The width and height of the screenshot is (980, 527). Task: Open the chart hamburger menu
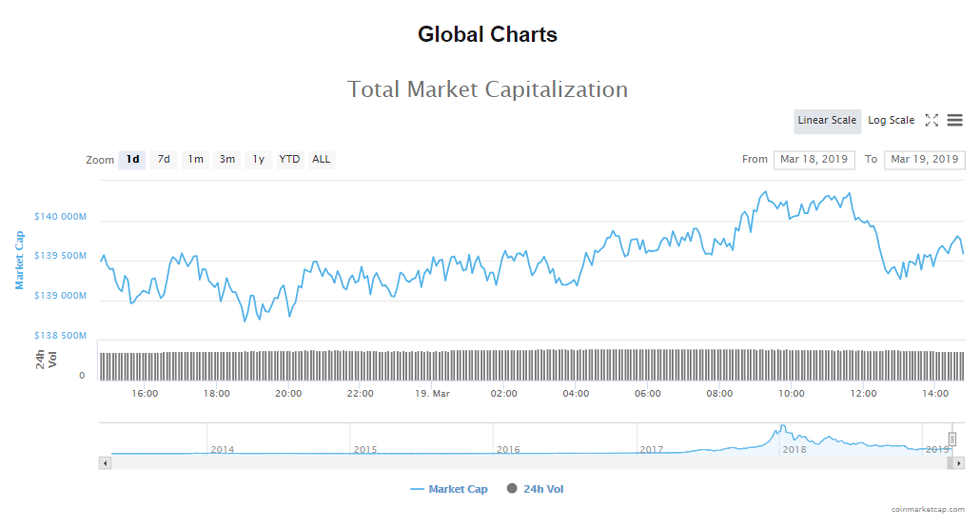(x=954, y=121)
